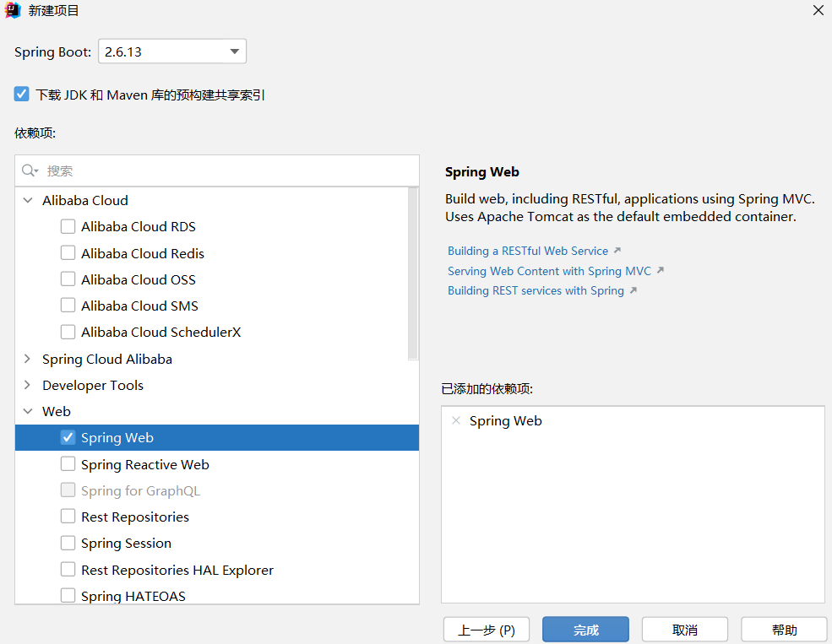832x644 pixels.
Task: Check Rest Repositories dependency
Action: pos(68,517)
